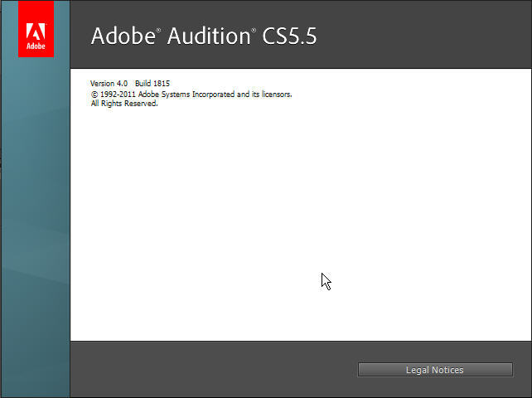
Task: Open the Legal Notices button
Action: [x=435, y=370]
